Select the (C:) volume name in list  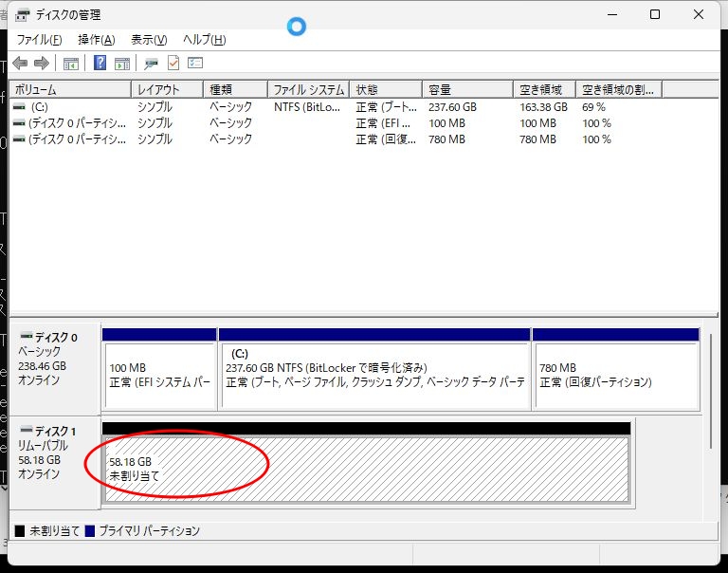click(x=40, y=107)
